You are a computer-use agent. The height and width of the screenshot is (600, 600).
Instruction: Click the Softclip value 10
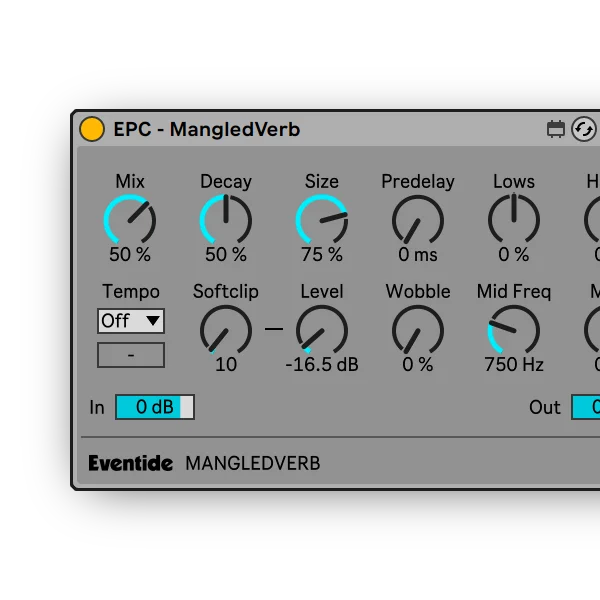pos(226,364)
